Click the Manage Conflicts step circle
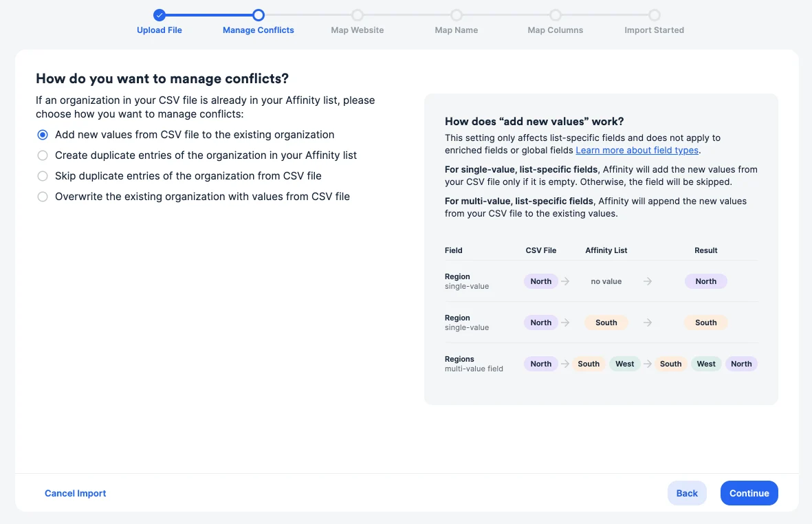This screenshot has width=812, height=524. (259, 15)
